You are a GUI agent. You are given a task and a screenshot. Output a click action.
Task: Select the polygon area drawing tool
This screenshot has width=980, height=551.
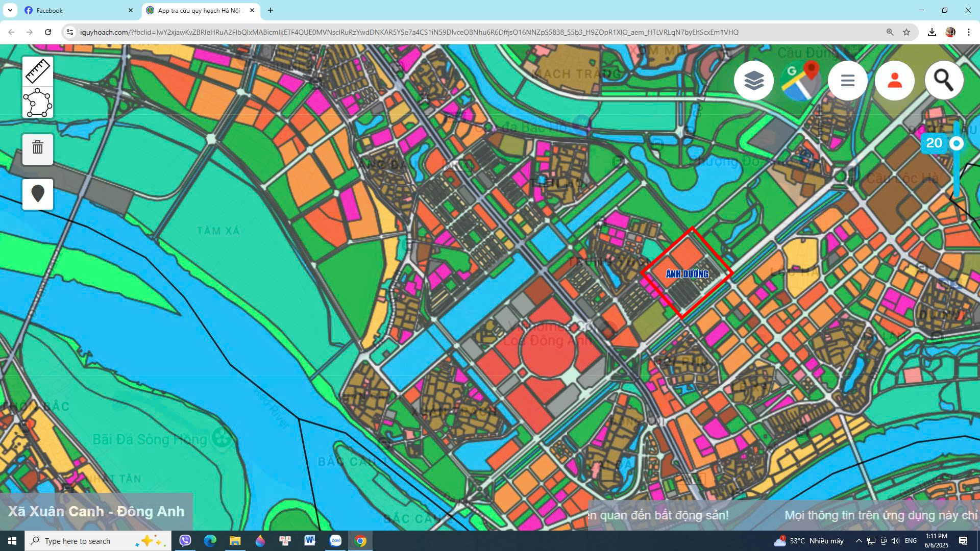(37, 103)
